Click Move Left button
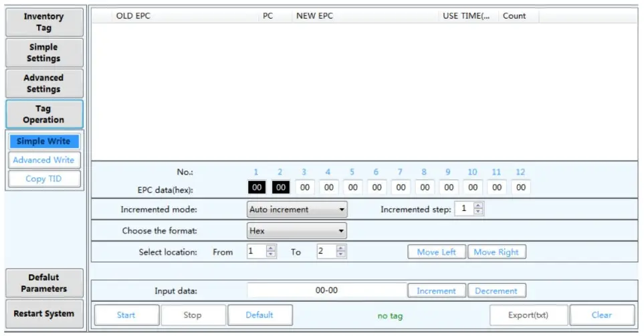This screenshot has width=644, height=336. click(x=437, y=252)
